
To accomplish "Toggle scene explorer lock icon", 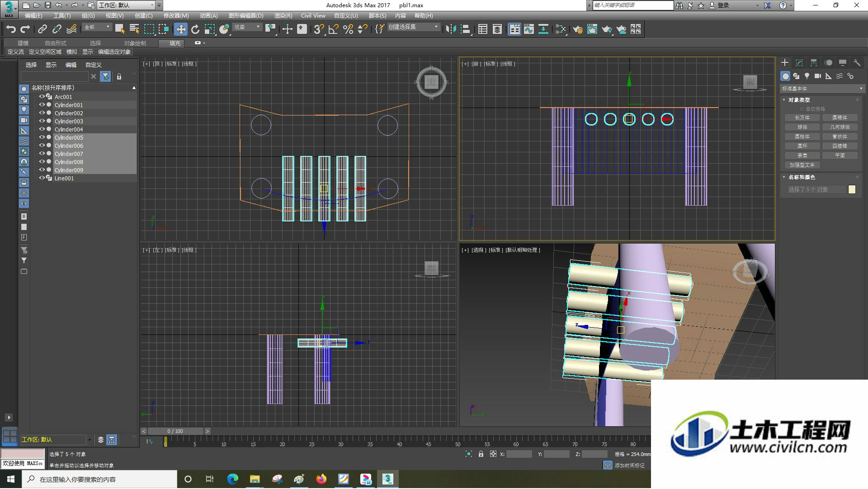I will (119, 76).
